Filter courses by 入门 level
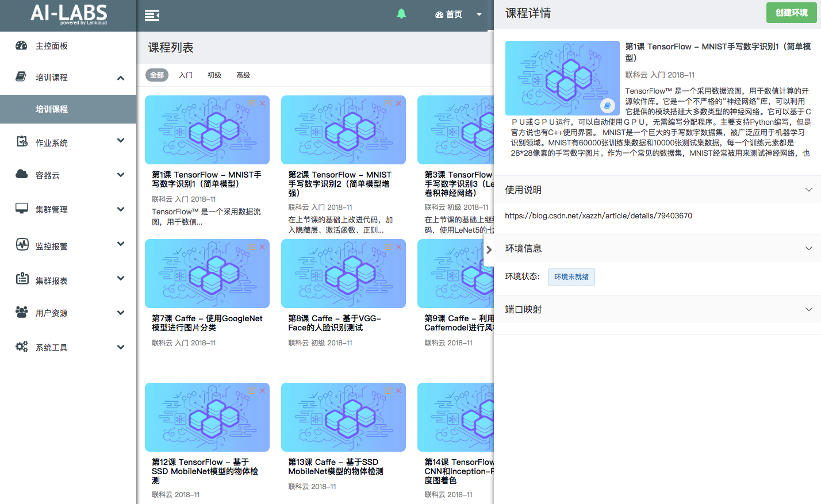This screenshot has height=504, width=821. pyautogui.click(x=186, y=75)
